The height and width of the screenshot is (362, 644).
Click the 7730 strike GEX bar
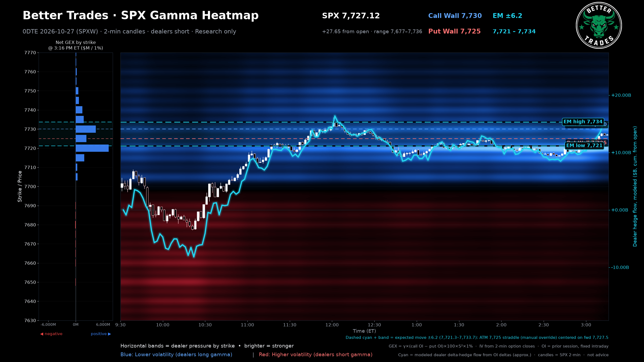86,129
